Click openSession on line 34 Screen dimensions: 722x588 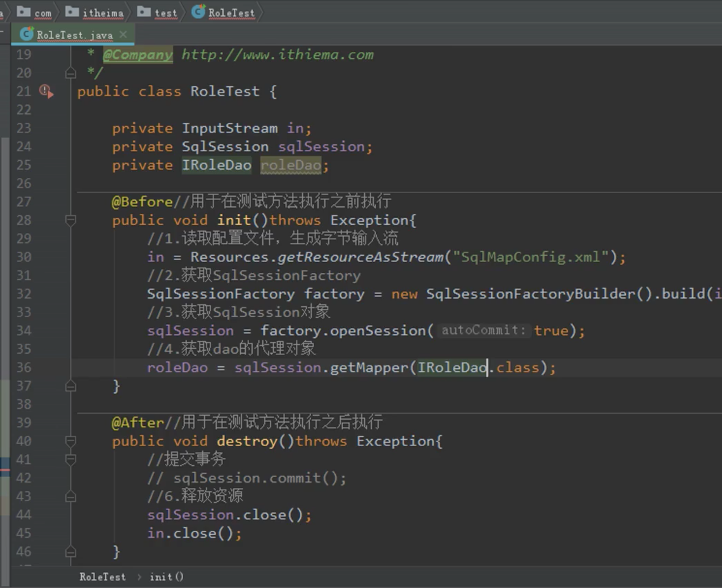pyautogui.click(x=378, y=331)
